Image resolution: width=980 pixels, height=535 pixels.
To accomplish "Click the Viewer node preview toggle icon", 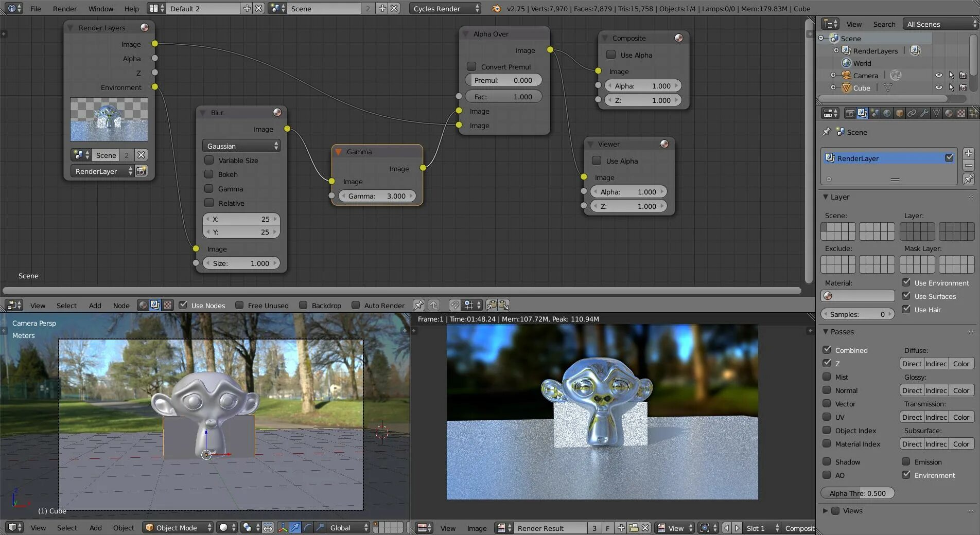I will [x=664, y=144].
